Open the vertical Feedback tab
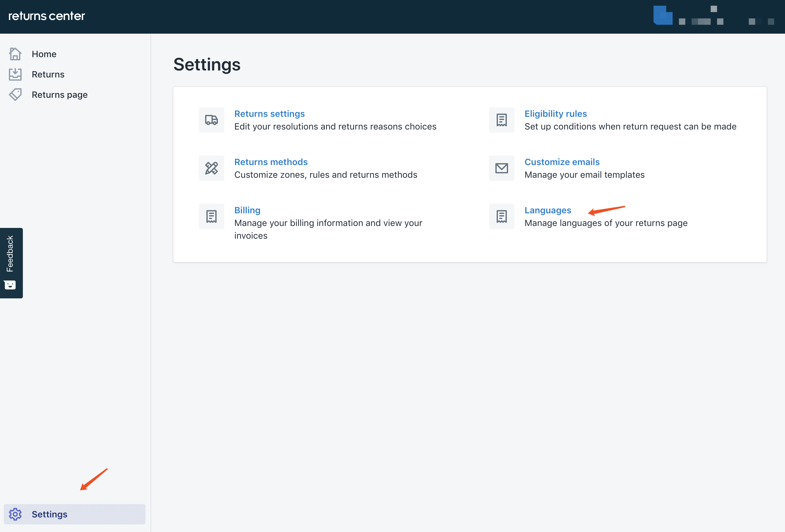The height and width of the screenshot is (532, 785). 10,254
